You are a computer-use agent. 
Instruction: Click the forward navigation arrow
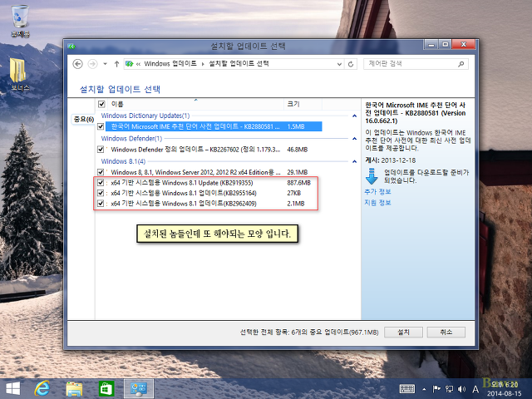pyautogui.click(x=92, y=64)
